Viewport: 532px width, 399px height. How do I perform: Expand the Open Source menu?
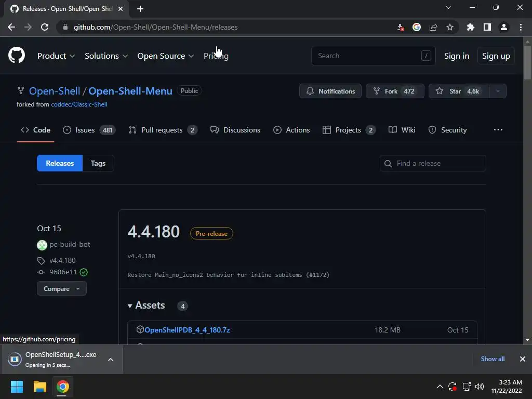pos(166,56)
